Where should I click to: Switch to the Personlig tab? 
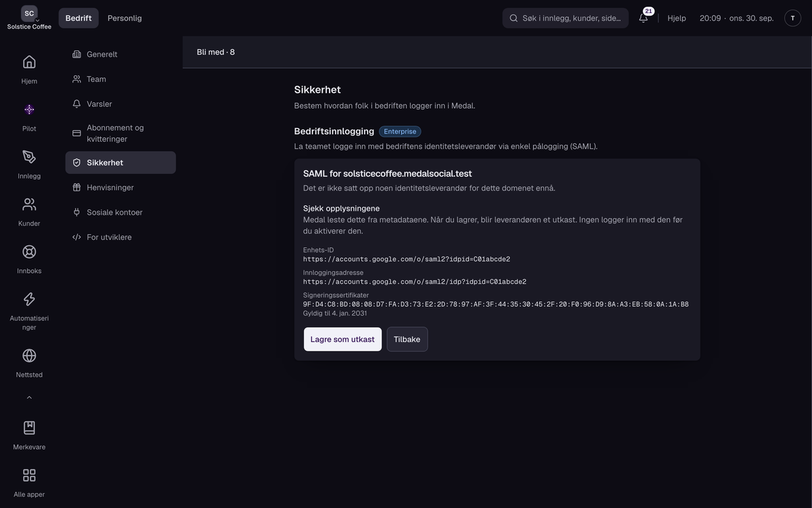pos(125,18)
